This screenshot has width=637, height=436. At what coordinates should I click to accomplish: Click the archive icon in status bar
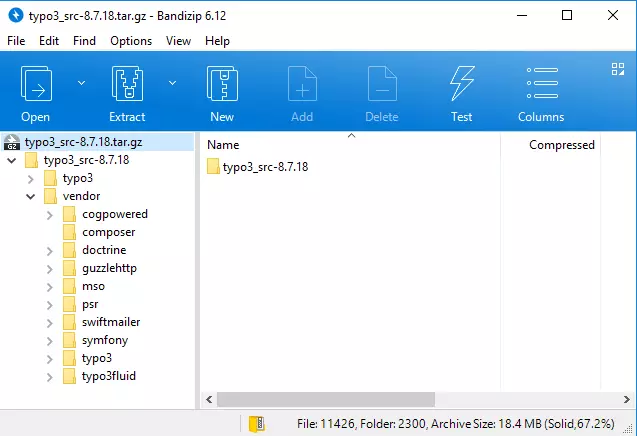pyautogui.click(x=256, y=424)
